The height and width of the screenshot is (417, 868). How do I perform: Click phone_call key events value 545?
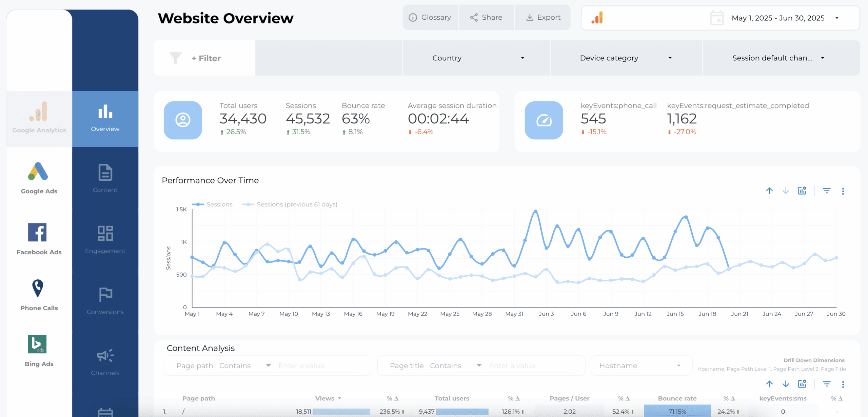(x=593, y=119)
